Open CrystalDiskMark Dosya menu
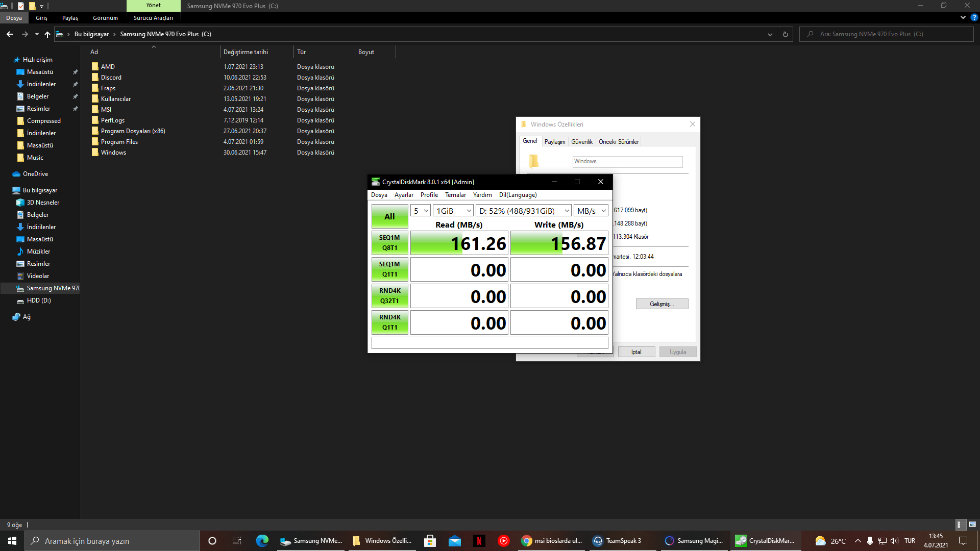Viewport: 980px width, 551px height. [x=379, y=195]
